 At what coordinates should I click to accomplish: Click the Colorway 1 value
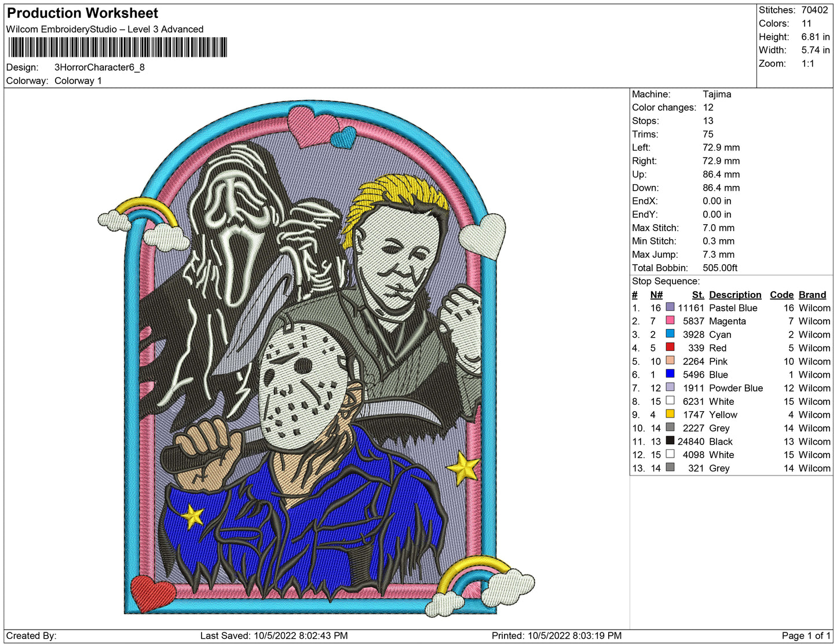click(78, 80)
